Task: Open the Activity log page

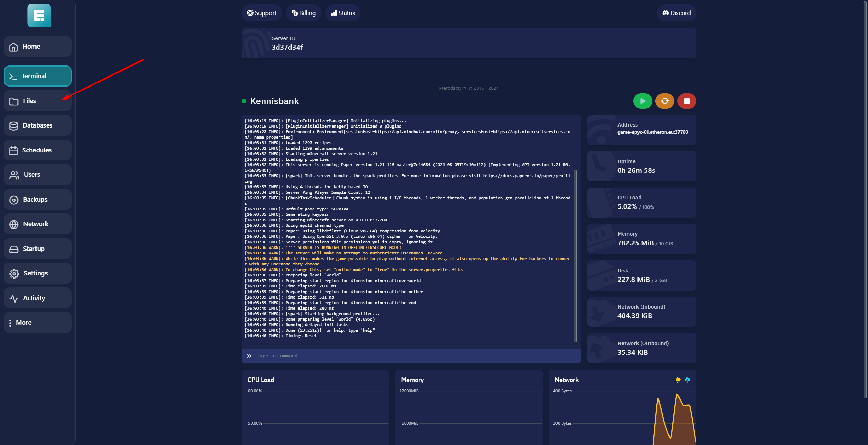Action: coord(38,298)
